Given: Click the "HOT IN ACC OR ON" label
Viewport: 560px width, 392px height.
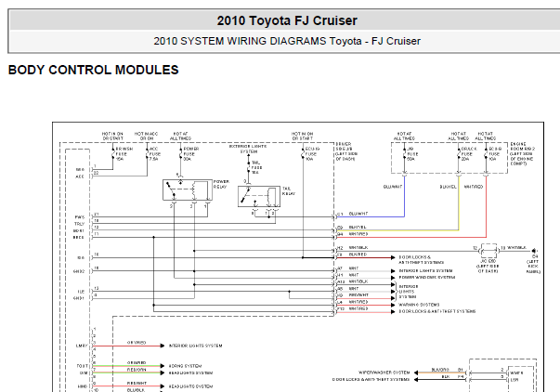Looking at the screenshot, I should pos(146,136).
